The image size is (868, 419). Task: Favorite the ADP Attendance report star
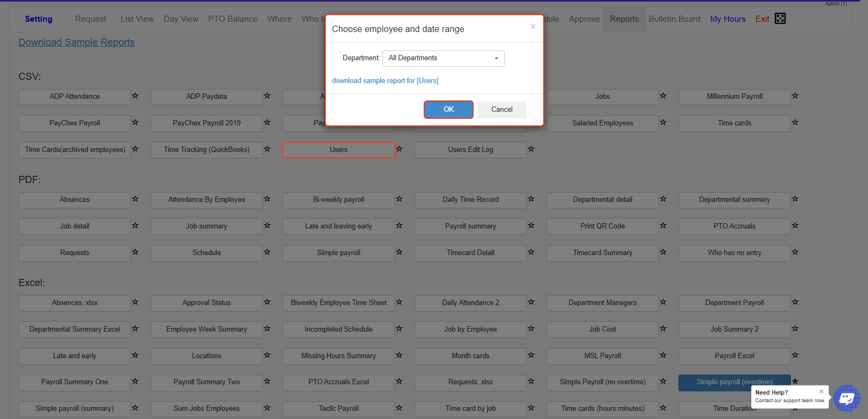click(x=135, y=96)
